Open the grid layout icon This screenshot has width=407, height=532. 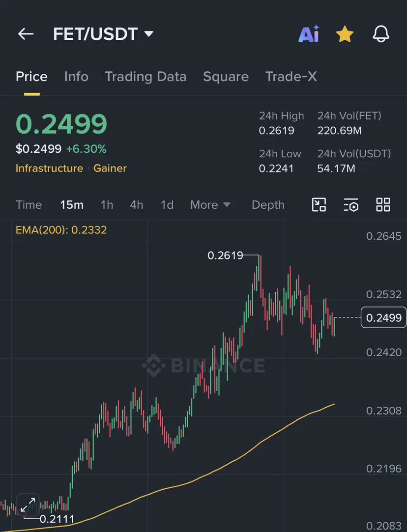click(383, 204)
